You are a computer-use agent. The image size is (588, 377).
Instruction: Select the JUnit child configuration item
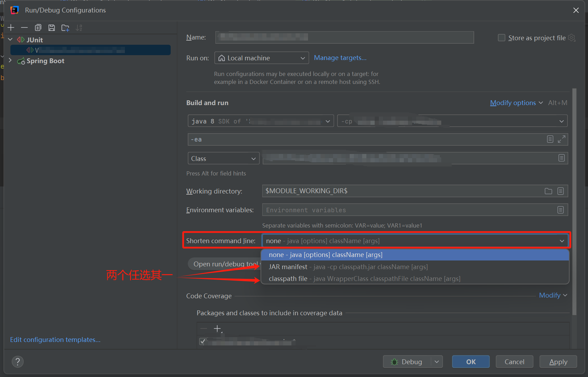coord(90,50)
